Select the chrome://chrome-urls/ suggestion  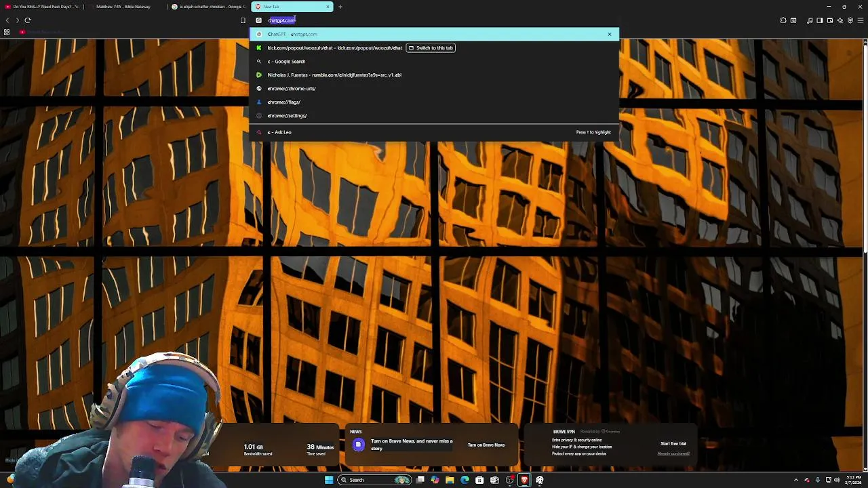(434, 88)
